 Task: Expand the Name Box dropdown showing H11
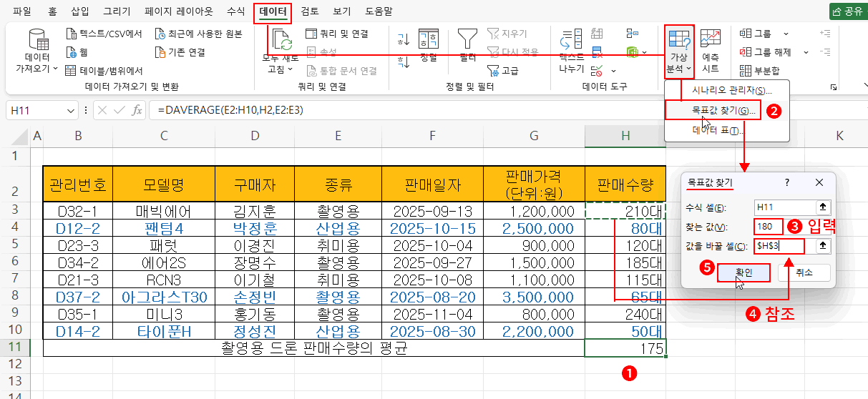click(71, 111)
